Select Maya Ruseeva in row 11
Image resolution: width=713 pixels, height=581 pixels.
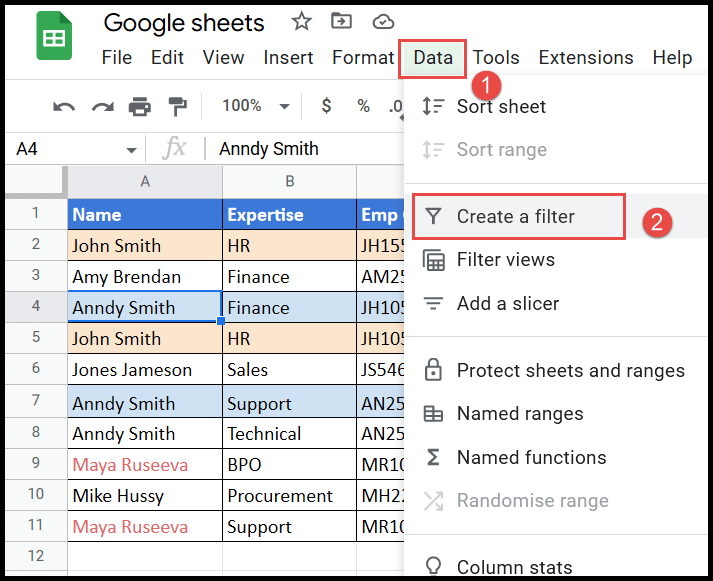coord(145,526)
